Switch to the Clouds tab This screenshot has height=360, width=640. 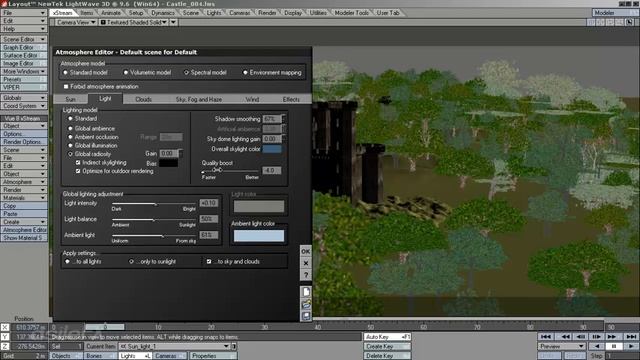point(143,99)
